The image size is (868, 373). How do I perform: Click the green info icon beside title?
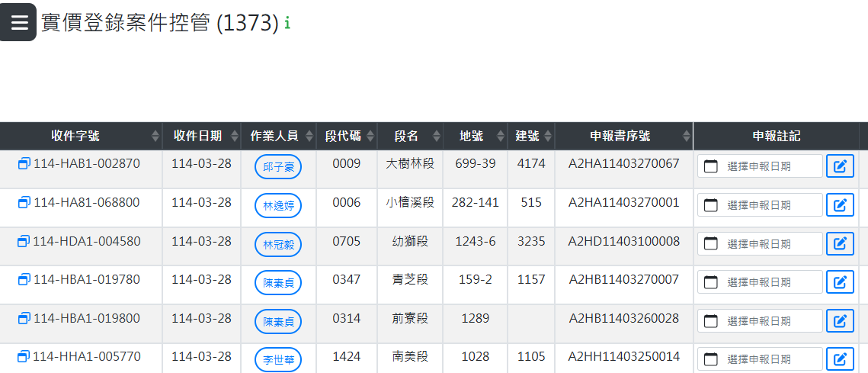pos(287,23)
